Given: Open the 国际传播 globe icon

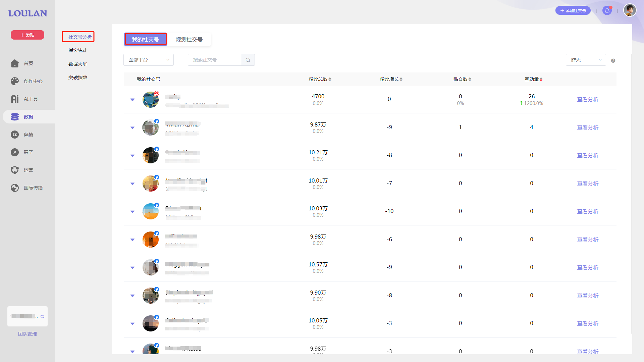Looking at the screenshot, I should [x=15, y=188].
